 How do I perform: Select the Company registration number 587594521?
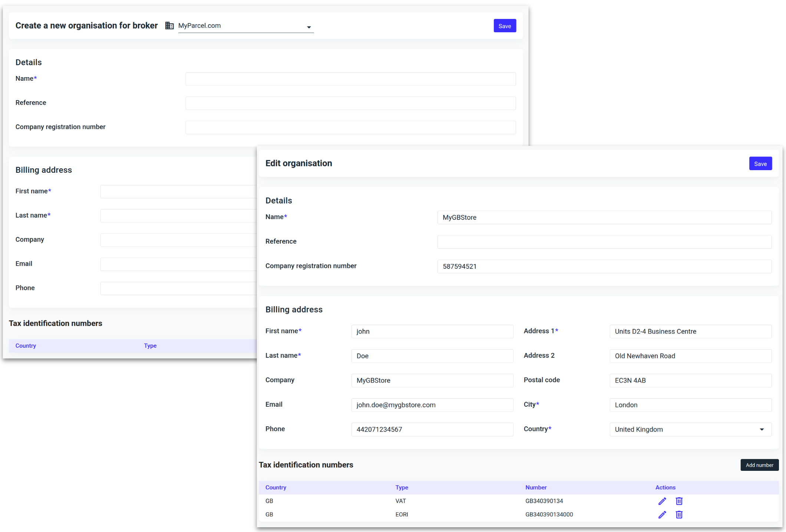(x=604, y=266)
